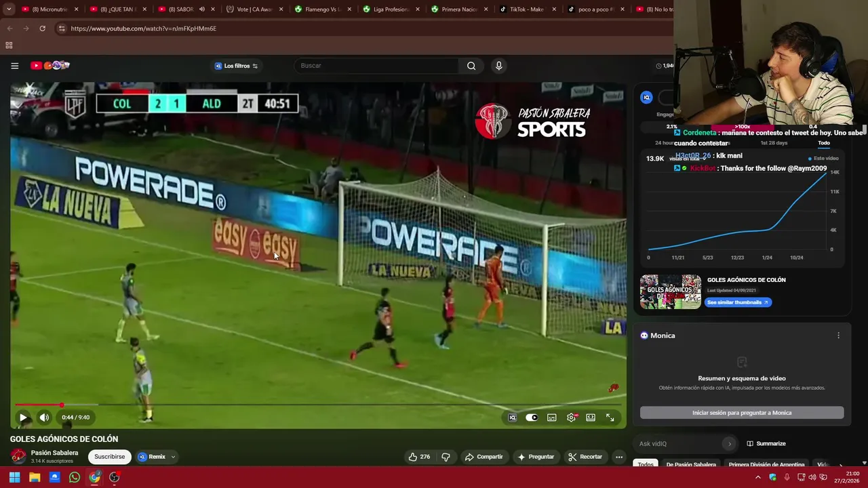Like the video with thumbs up
868x488 pixels.
[x=419, y=457]
